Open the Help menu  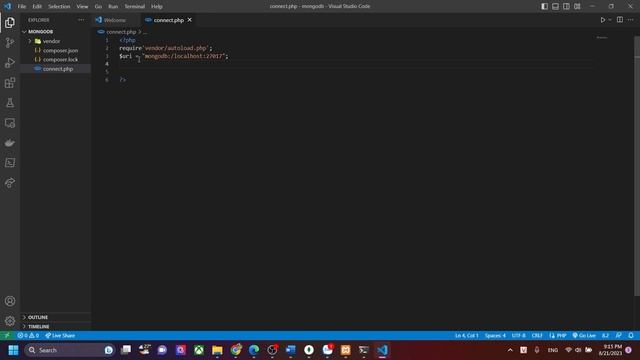click(157, 7)
